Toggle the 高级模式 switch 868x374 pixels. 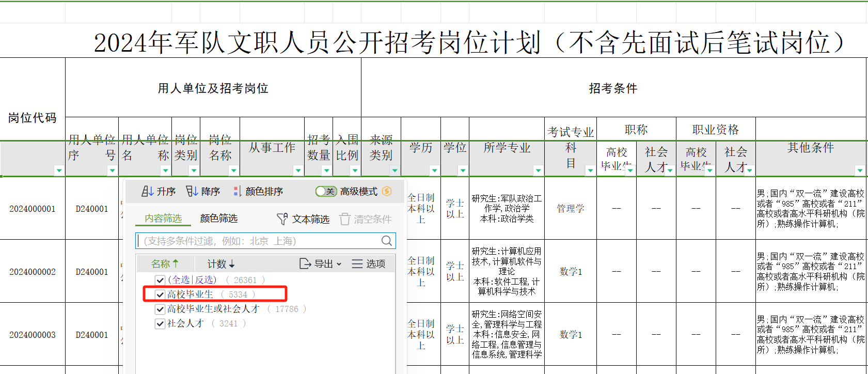326,192
